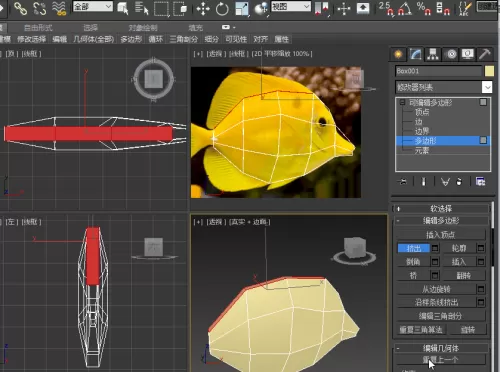The width and height of the screenshot is (500, 372).
Task: Toggle Show End Result icon
Action: (x=424, y=182)
